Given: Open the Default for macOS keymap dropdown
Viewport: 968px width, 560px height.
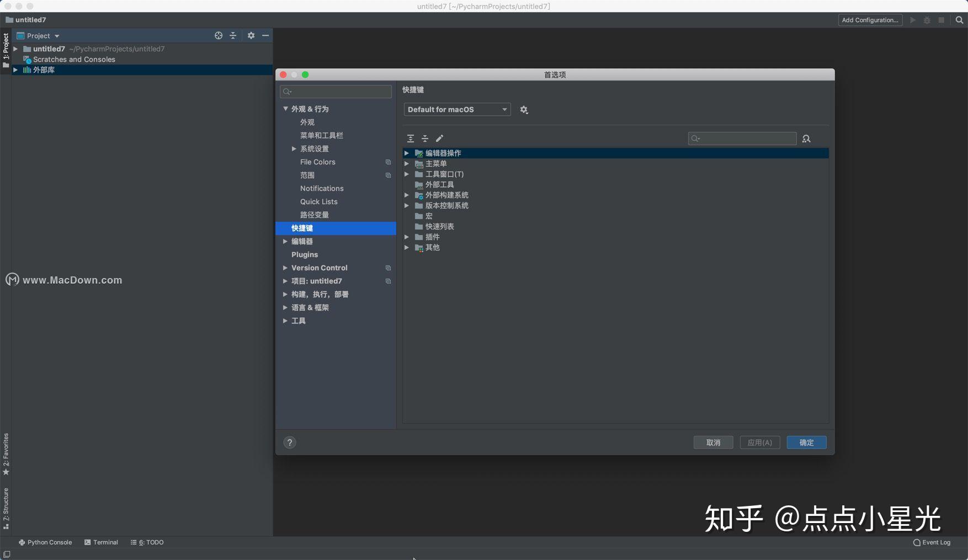Looking at the screenshot, I should click(x=456, y=109).
